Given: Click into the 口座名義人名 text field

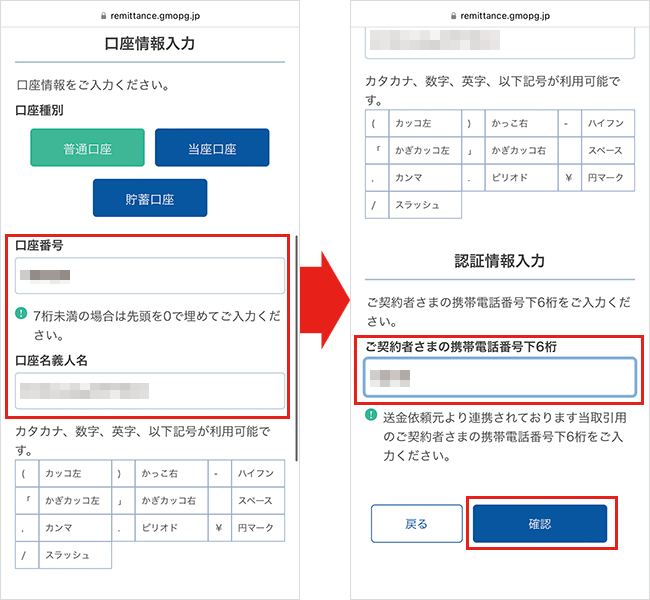Looking at the screenshot, I should pos(150,391).
